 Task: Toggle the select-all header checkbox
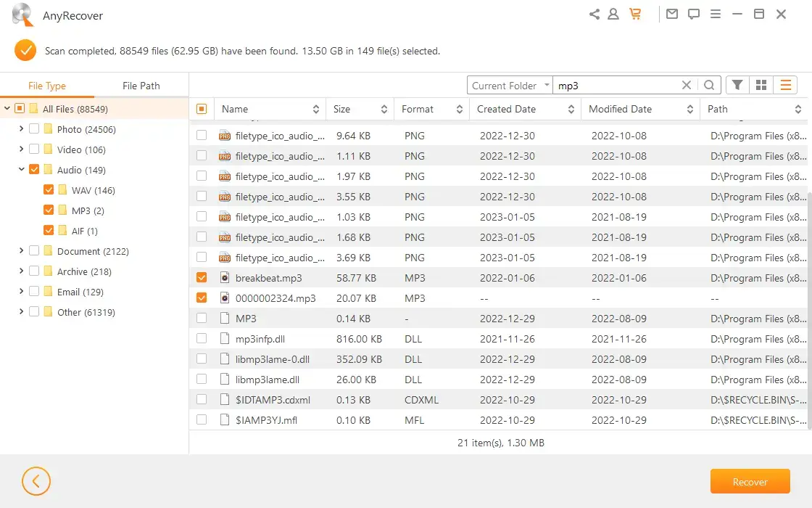click(x=202, y=109)
